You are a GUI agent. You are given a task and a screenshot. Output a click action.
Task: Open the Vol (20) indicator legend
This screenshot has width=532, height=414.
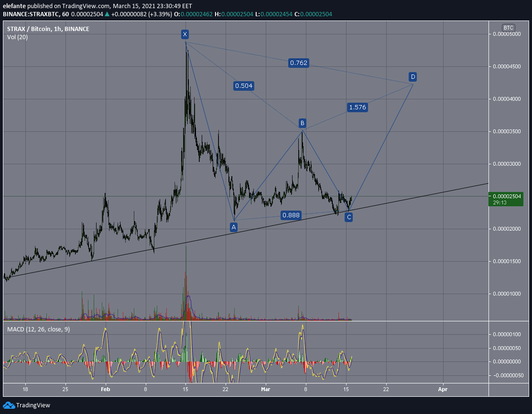coord(17,37)
